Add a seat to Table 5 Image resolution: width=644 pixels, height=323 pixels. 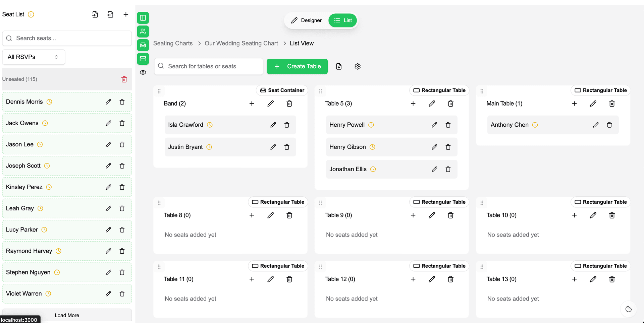point(413,104)
